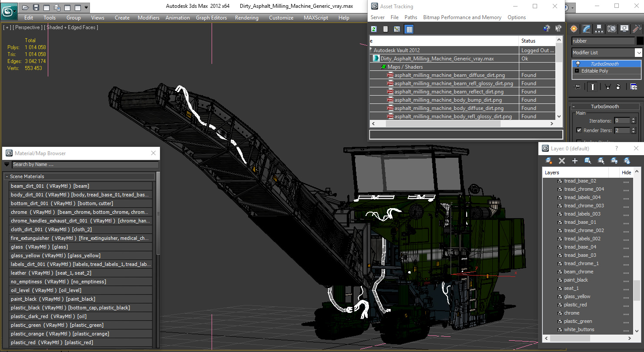Click the globe help icon in Asset Tracking
644x352 pixels.
(x=547, y=29)
